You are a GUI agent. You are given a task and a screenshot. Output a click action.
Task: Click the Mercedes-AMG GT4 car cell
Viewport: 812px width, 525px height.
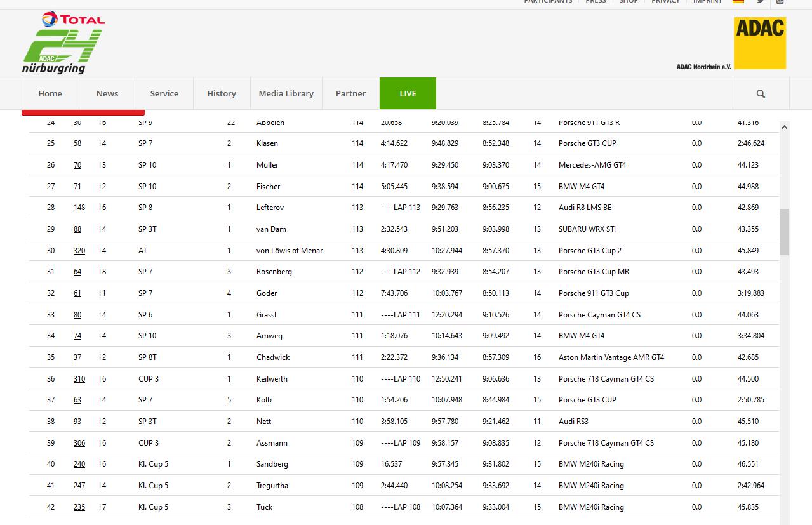click(x=592, y=165)
